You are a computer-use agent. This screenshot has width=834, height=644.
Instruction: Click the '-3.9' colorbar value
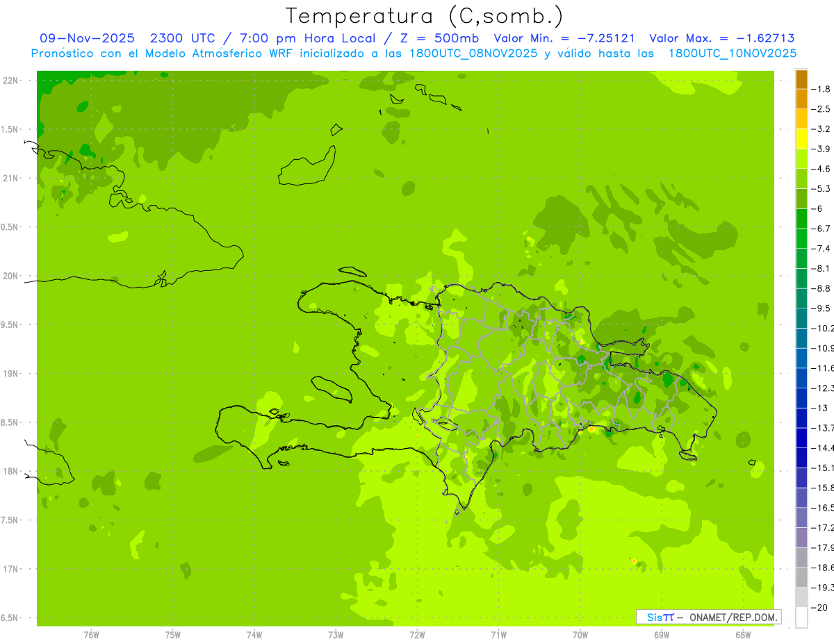pos(821,149)
